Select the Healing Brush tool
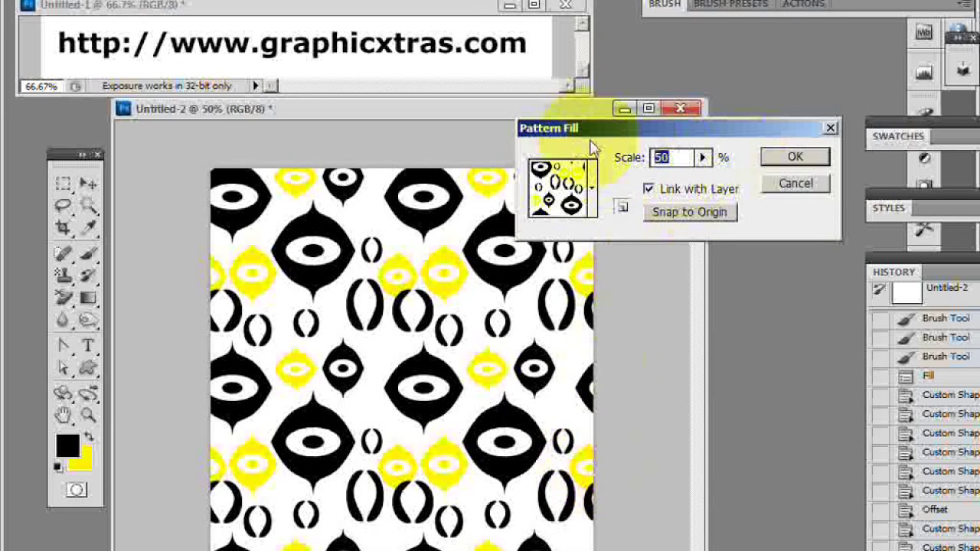Image resolution: width=980 pixels, height=551 pixels. pyautogui.click(x=64, y=254)
